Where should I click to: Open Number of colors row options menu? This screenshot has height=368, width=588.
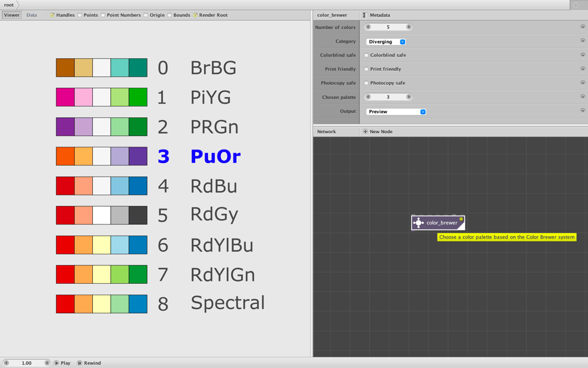[582, 27]
